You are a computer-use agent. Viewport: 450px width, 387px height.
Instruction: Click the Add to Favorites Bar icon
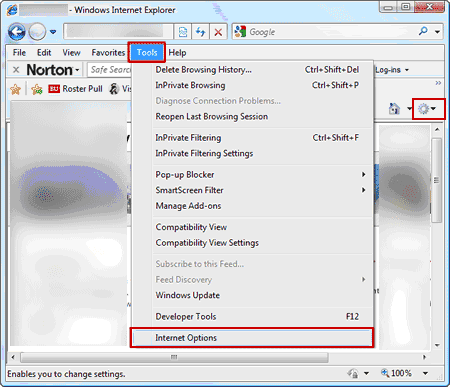(37, 89)
